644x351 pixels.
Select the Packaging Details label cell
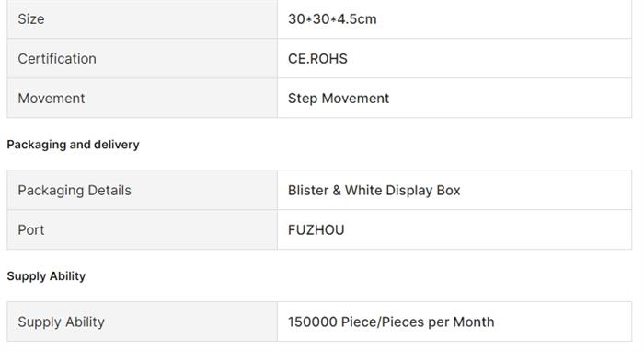point(142,190)
